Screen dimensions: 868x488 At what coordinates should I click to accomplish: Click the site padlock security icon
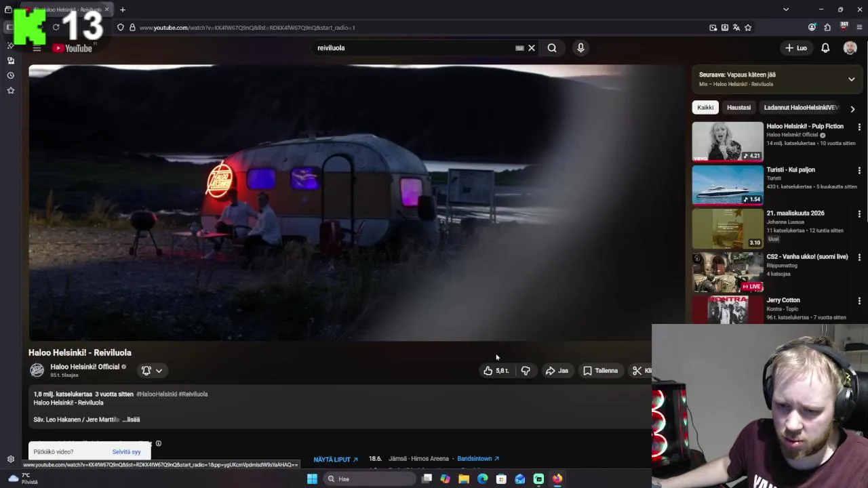tap(132, 28)
